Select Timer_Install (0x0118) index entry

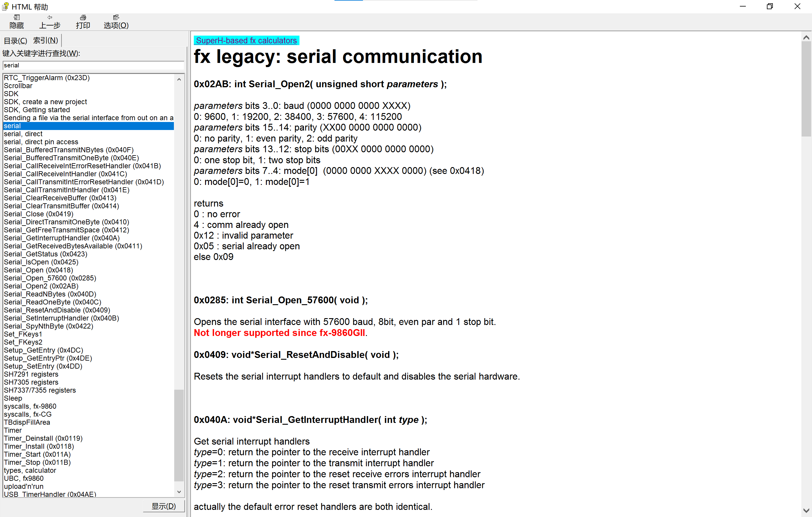(39, 446)
